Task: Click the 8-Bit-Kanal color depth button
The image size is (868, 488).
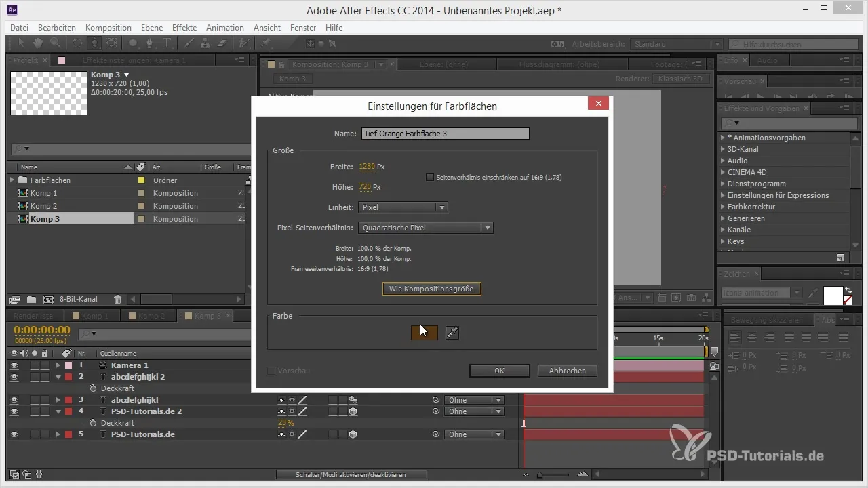Action: point(79,299)
